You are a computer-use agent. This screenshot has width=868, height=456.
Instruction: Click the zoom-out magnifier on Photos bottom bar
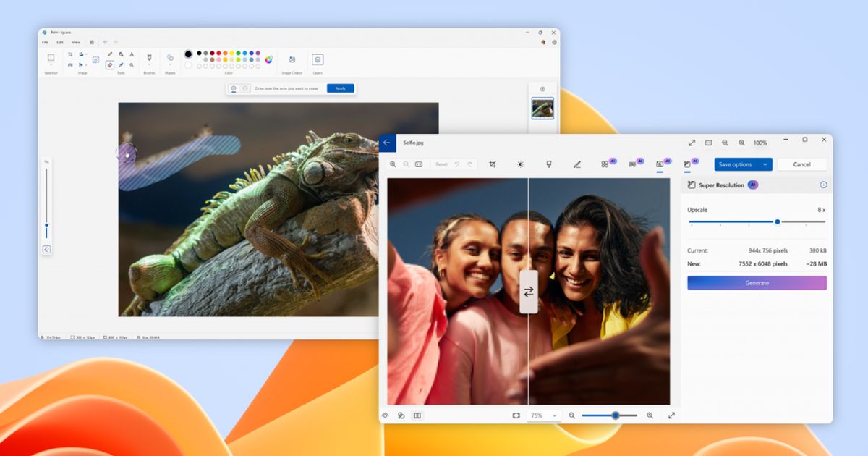[x=572, y=415]
